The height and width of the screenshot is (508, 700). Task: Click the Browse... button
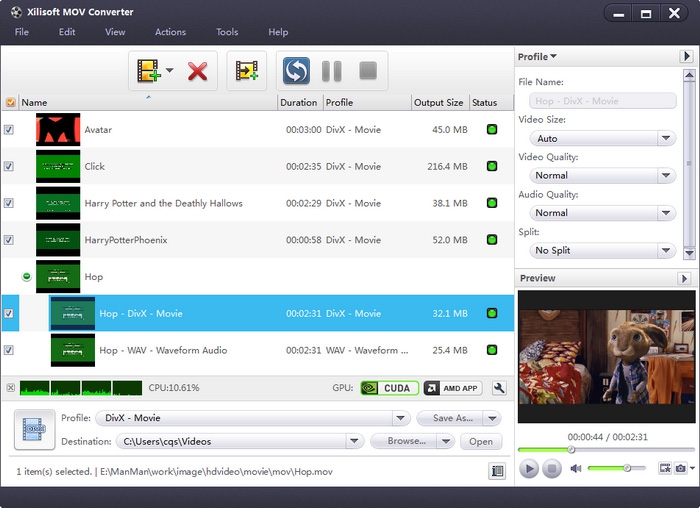pyautogui.click(x=404, y=441)
